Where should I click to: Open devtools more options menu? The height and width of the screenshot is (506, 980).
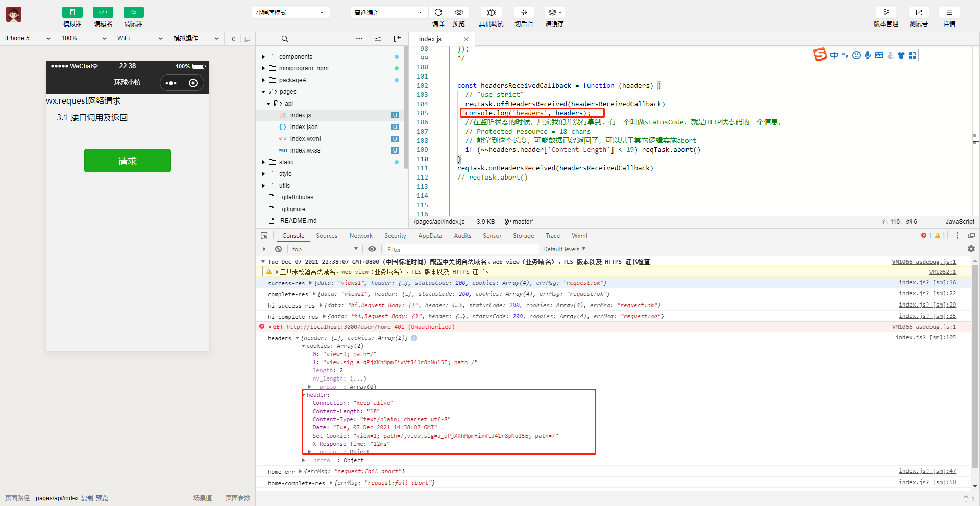[x=957, y=235]
